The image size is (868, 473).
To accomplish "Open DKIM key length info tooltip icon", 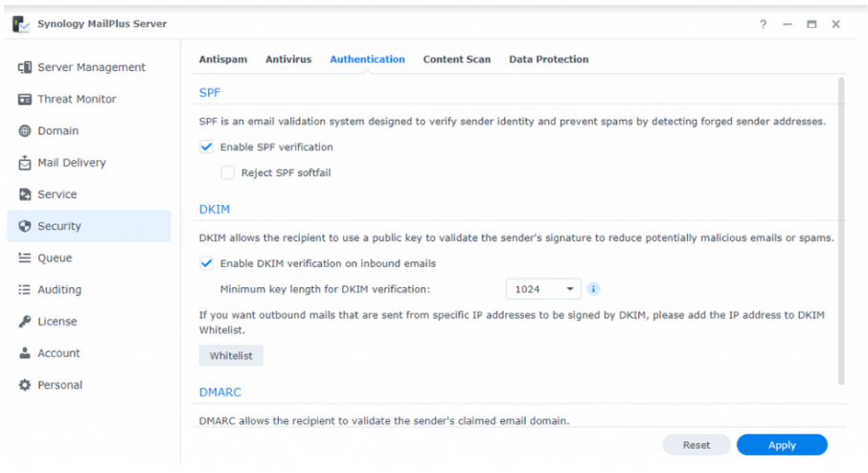I will point(593,289).
